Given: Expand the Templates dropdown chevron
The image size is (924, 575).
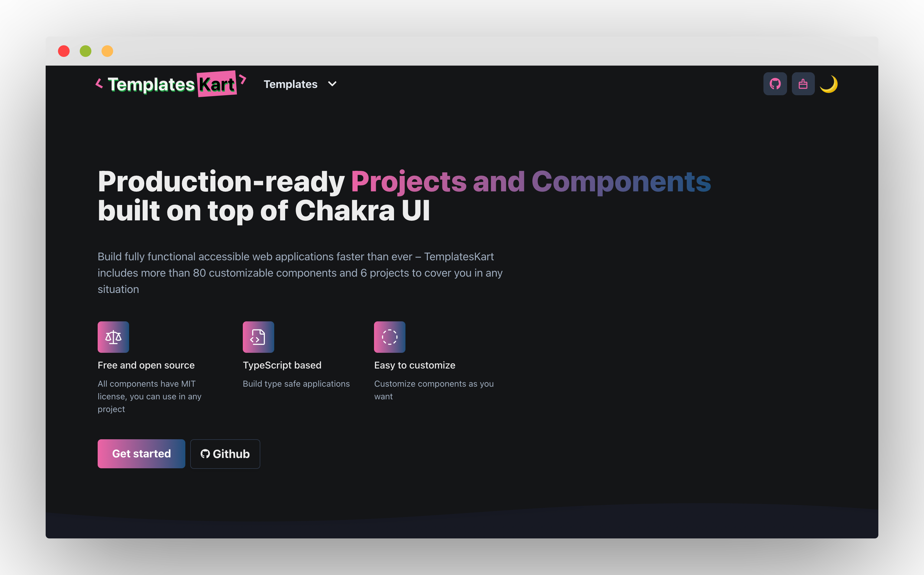Looking at the screenshot, I should pos(332,84).
